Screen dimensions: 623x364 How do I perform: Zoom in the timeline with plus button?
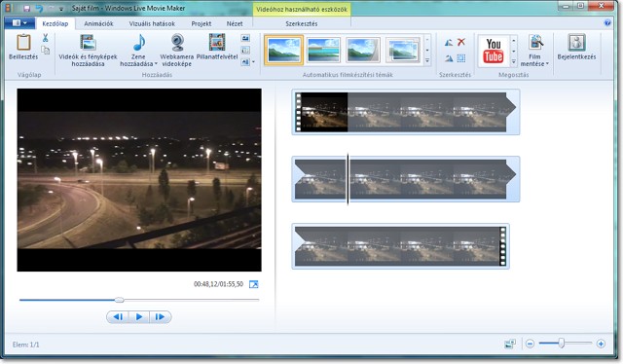pos(601,344)
